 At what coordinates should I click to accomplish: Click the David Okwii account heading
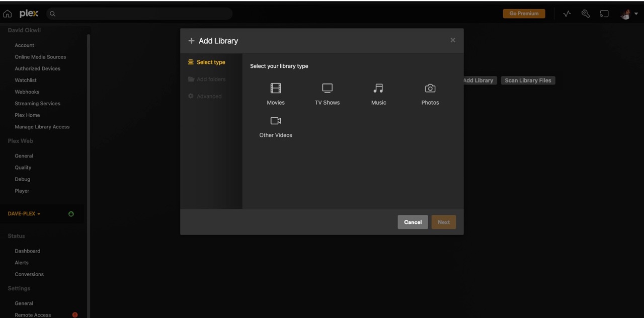tap(24, 30)
